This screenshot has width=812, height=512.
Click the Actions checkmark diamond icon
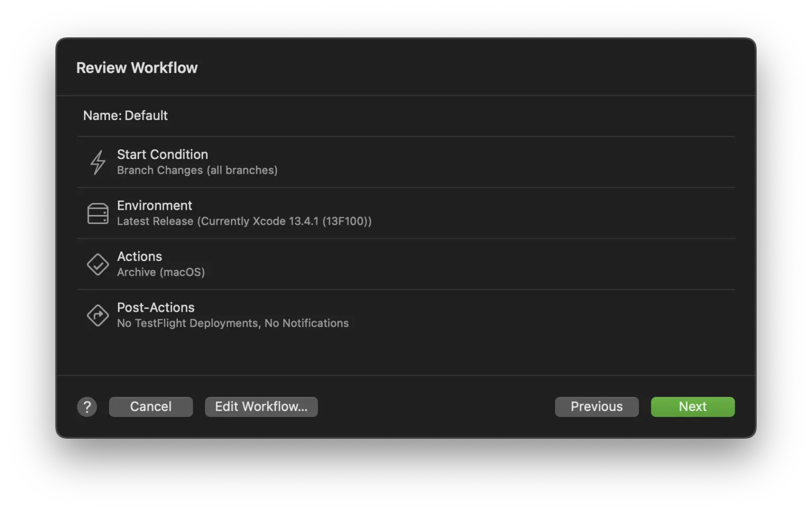(x=98, y=264)
